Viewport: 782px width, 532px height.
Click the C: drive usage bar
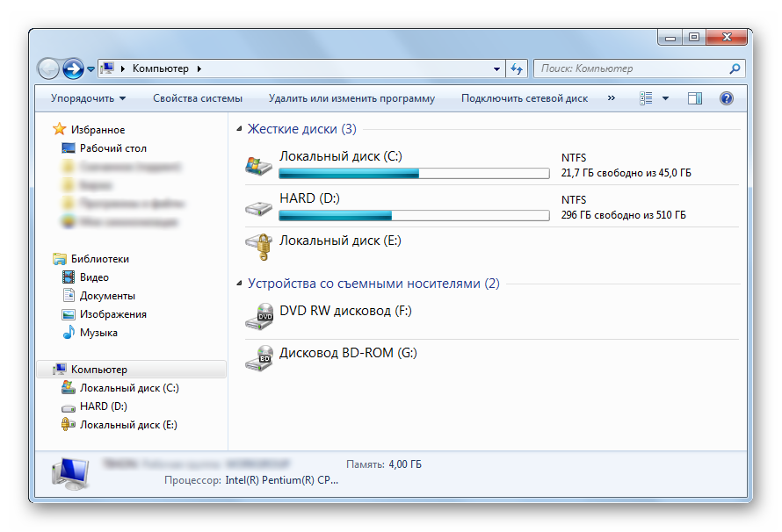coord(414,173)
